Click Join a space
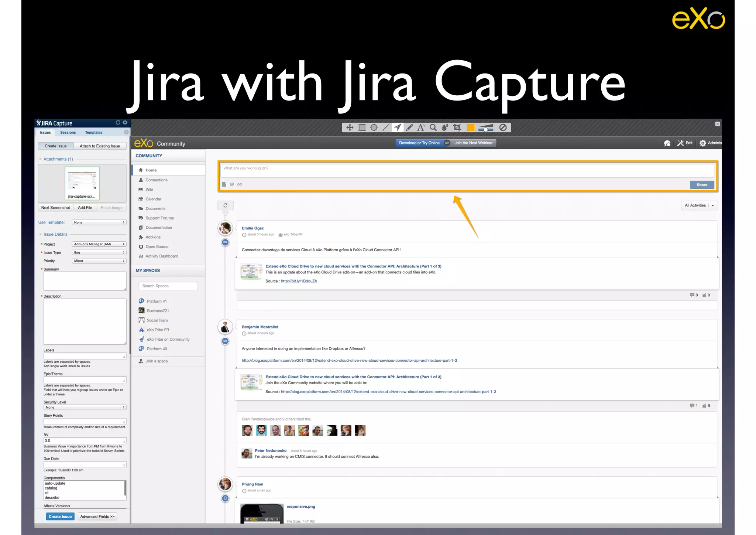 pos(157,361)
